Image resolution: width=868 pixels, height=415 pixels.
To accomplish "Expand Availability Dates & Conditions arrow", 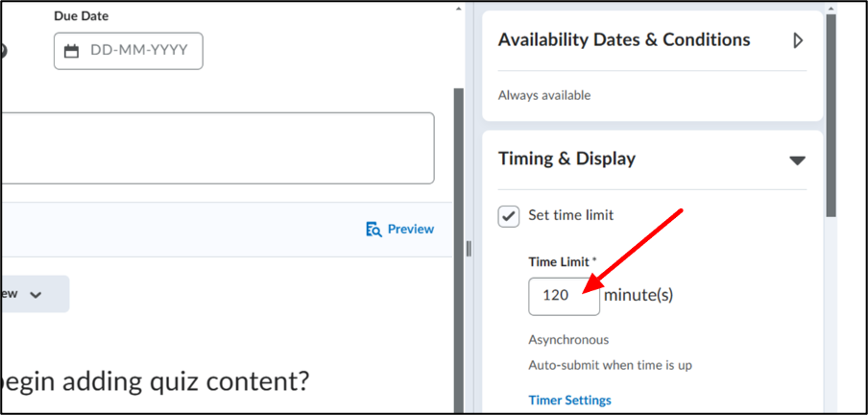I will (798, 40).
